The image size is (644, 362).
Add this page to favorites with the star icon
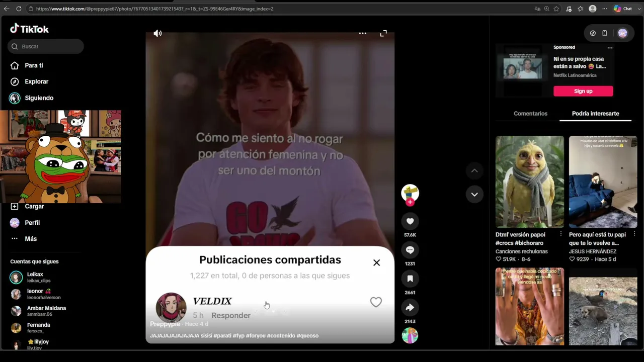point(556,9)
